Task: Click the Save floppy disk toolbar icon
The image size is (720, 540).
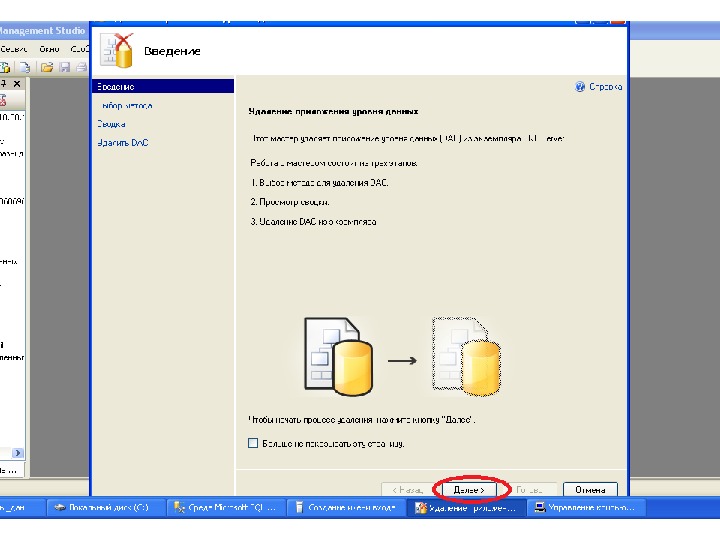Action: click(65, 68)
